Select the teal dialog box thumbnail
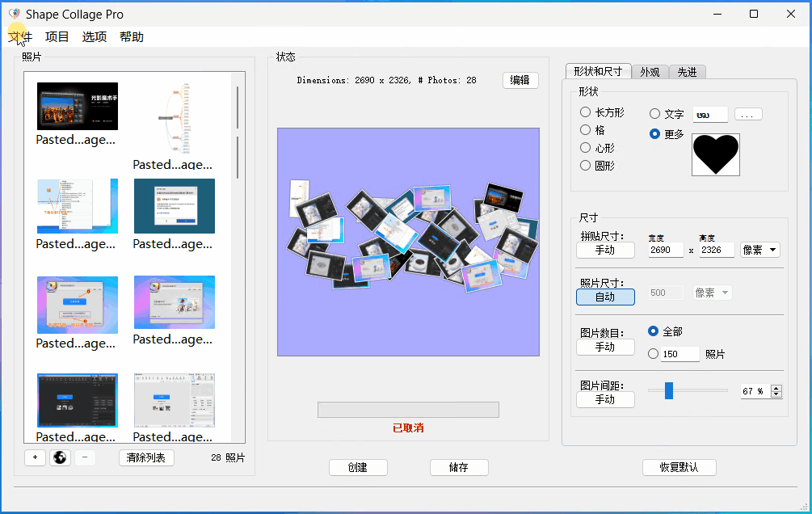 click(174, 206)
